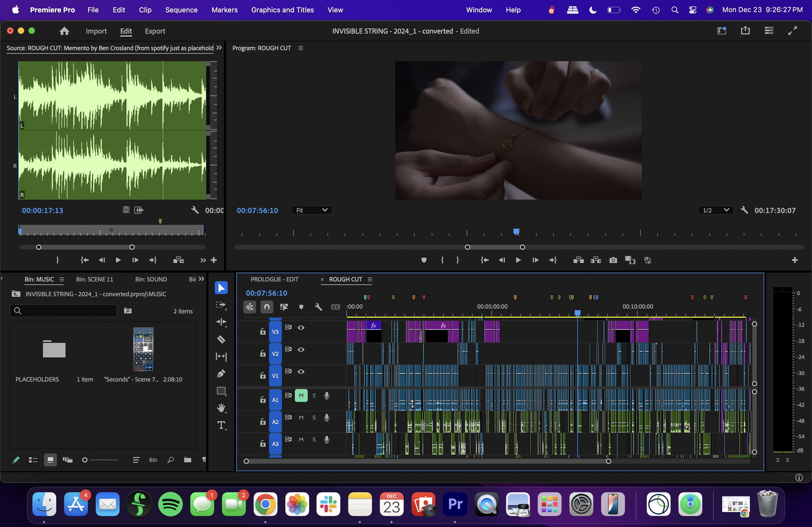
Task: Select the Hand tool
Action: click(221, 408)
